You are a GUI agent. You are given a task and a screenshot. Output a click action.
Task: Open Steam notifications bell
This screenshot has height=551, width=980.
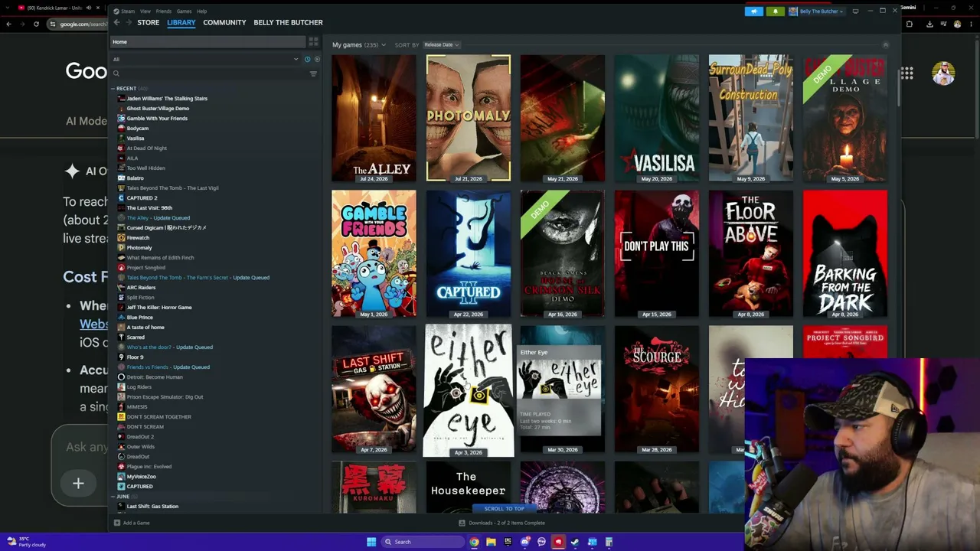[775, 11]
